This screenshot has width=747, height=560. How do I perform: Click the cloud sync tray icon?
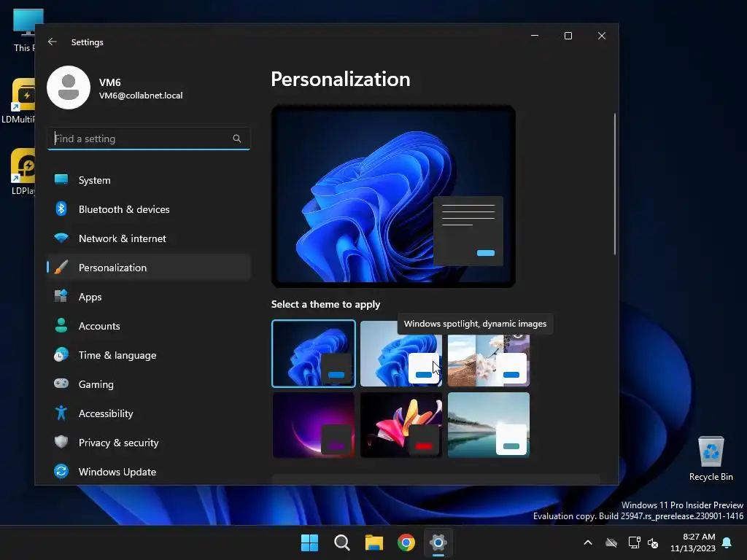611,542
